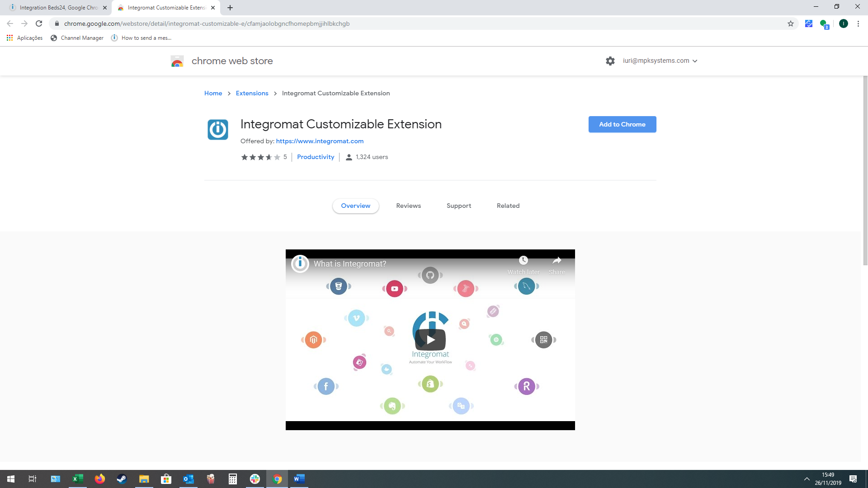Open Excel from the taskbar
This screenshot has width=868, height=488.
[x=78, y=479]
